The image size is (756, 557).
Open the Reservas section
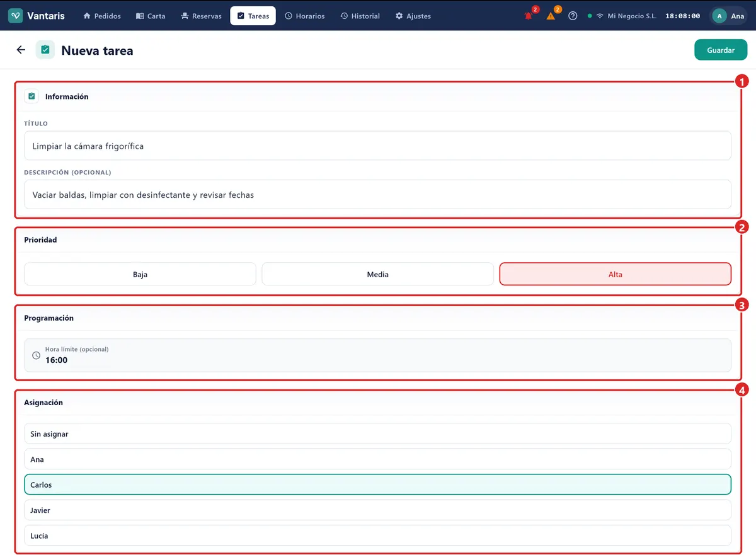pyautogui.click(x=201, y=16)
